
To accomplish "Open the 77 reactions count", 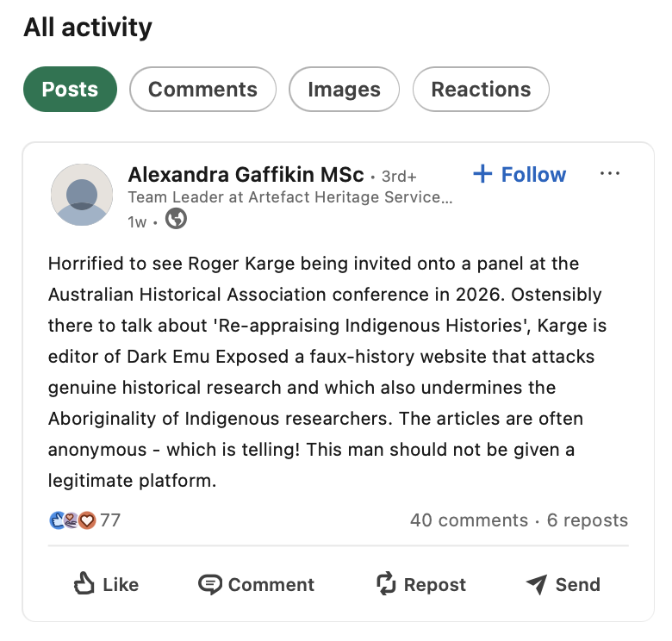I will (x=110, y=520).
